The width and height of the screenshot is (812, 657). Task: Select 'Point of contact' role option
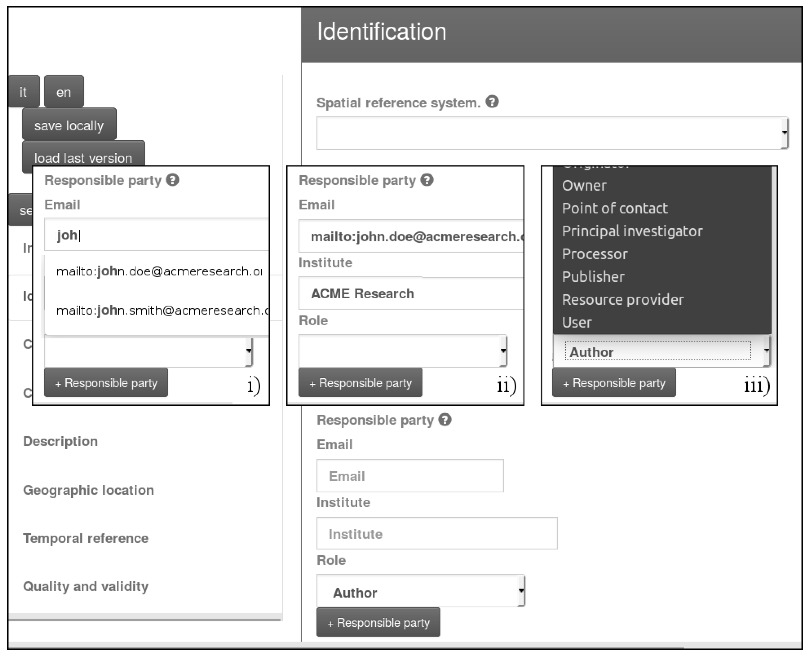[662, 208]
